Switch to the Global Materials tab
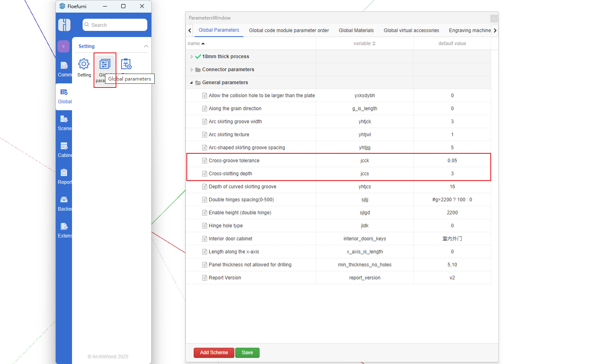This screenshot has width=590, height=364. 356,31
